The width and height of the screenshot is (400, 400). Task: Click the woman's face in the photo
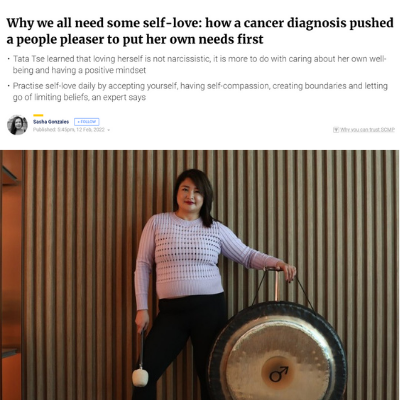(x=191, y=194)
